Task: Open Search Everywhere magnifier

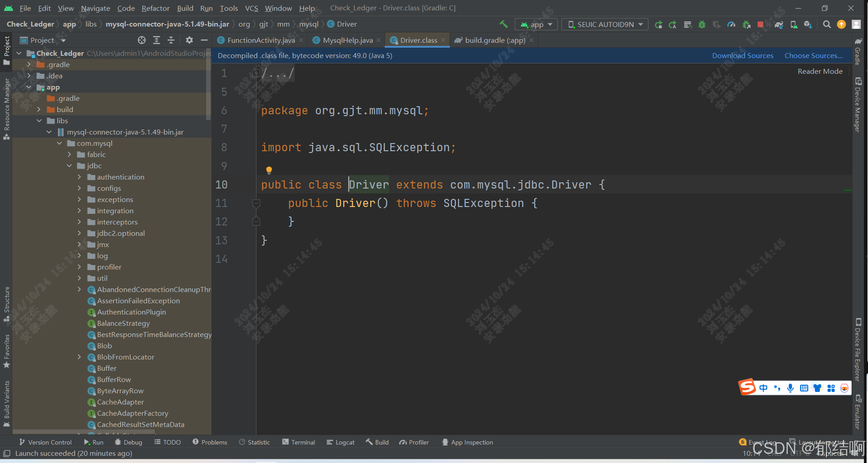Action: point(827,24)
